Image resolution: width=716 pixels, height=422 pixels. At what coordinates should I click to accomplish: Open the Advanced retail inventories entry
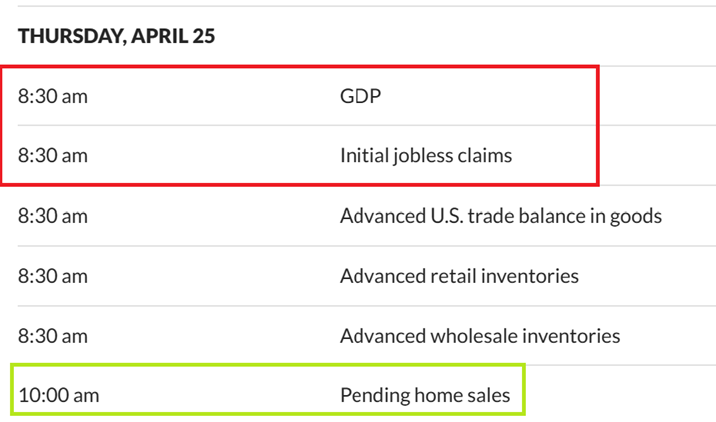[x=459, y=276]
